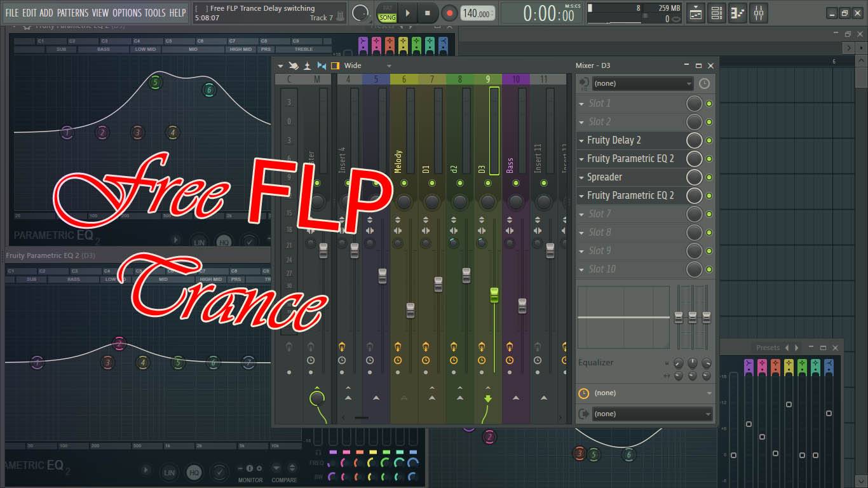Image resolution: width=868 pixels, height=488 pixels.
Task: Mute the d2 track green LED
Action: 459,183
